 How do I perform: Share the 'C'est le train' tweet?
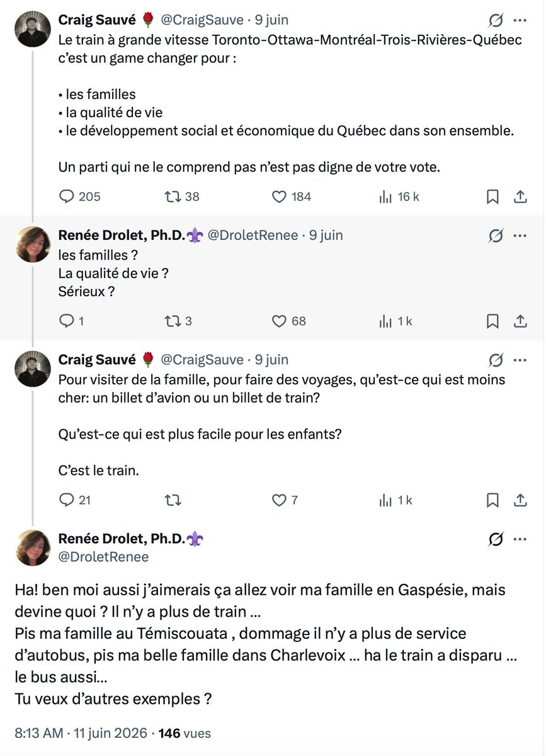point(521,501)
